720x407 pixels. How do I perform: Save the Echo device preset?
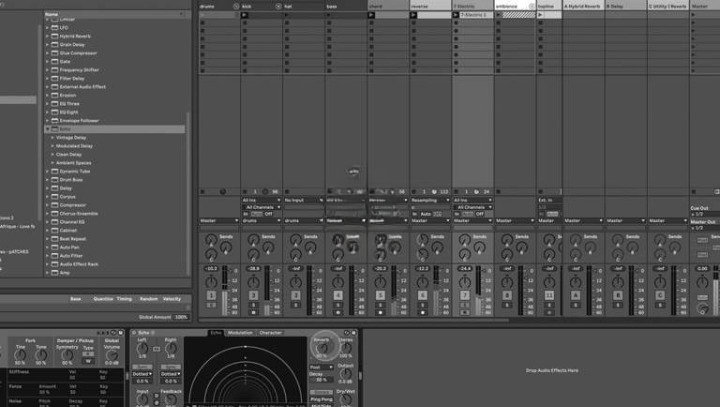pyautogui.click(x=354, y=333)
